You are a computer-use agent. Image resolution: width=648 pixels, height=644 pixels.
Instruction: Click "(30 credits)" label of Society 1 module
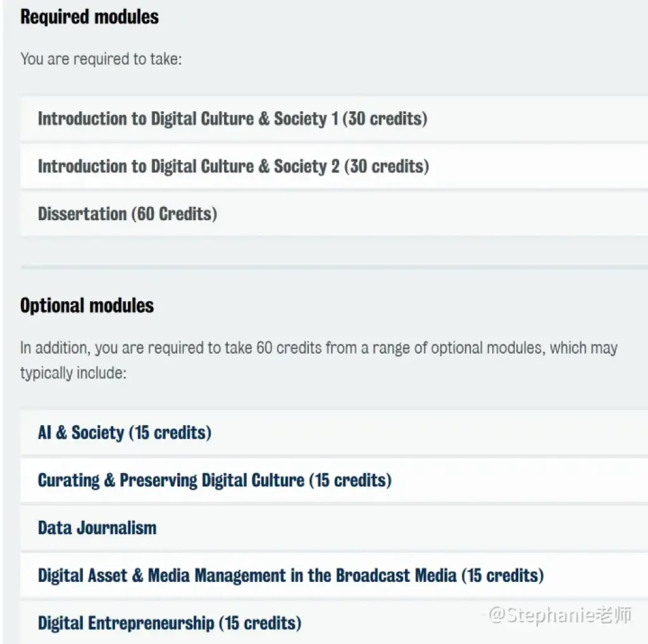(x=385, y=119)
